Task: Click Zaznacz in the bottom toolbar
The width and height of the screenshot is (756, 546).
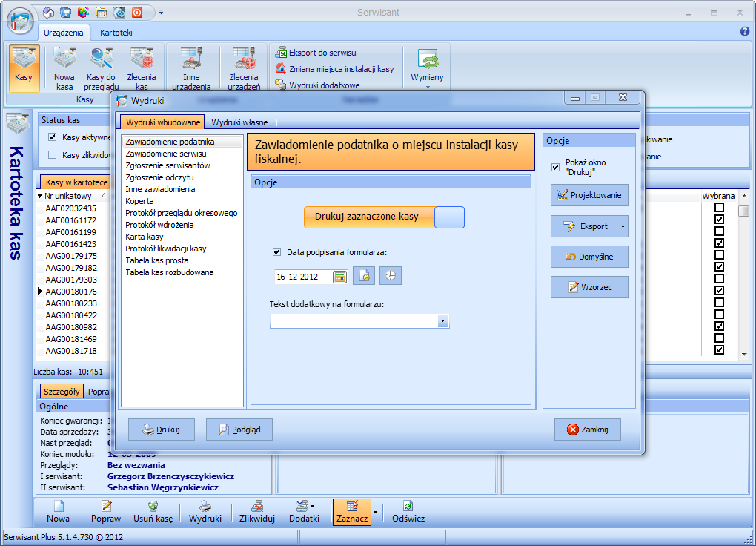Action: click(352, 512)
